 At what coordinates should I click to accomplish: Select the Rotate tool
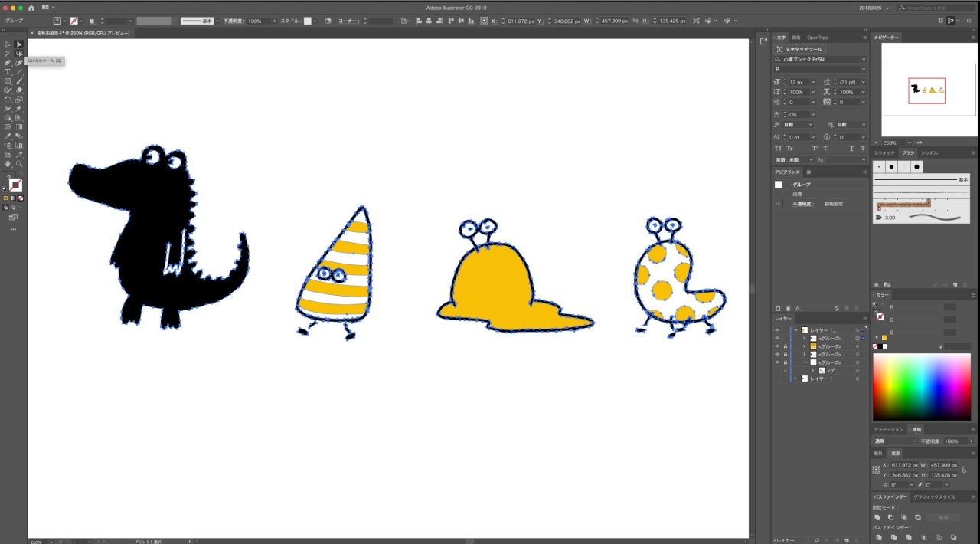pos(8,100)
